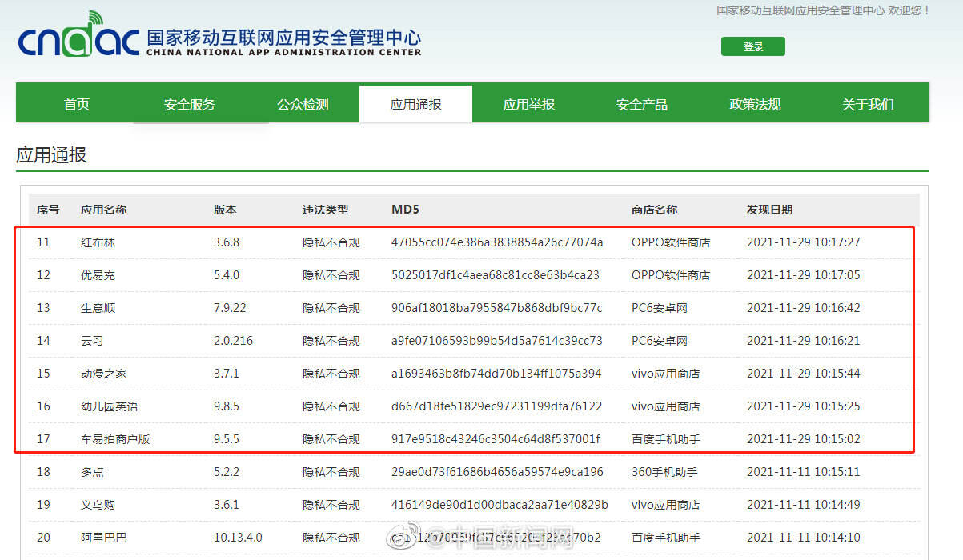963x560 pixels.
Task: Click the date 2021-11-29 10:17:27
Action: tap(804, 242)
